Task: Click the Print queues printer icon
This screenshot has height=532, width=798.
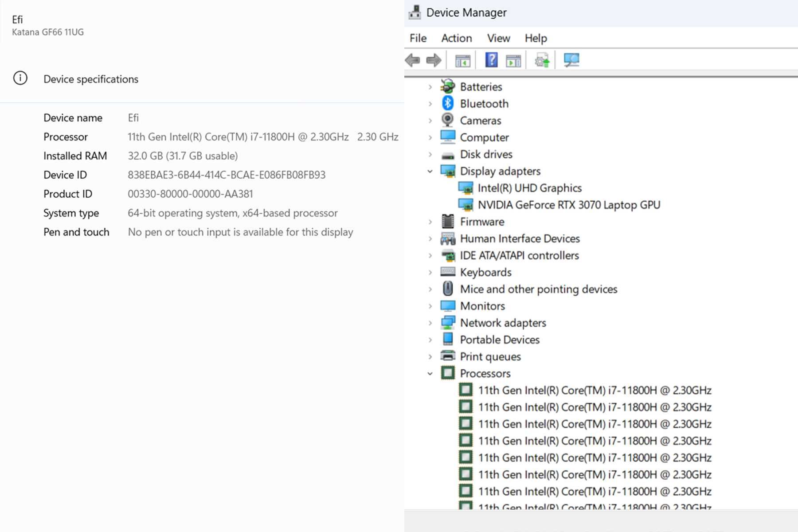Action: click(448, 356)
